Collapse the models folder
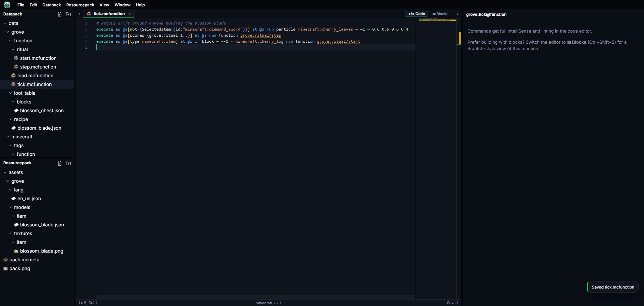Viewport: 644px width, 306px height. tap(10, 207)
